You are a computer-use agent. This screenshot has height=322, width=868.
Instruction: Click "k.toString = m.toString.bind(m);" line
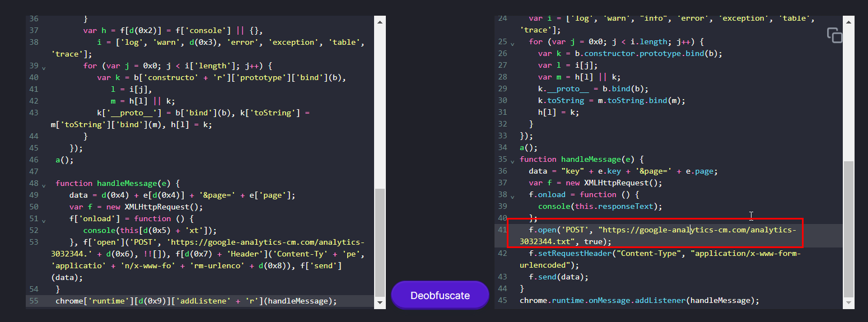point(612,101)
